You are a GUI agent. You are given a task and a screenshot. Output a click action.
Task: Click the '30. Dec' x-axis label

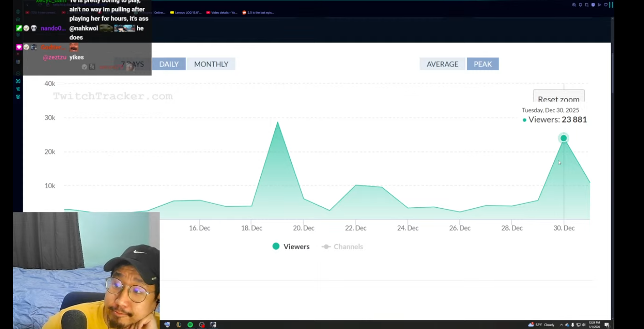[564, 228]
